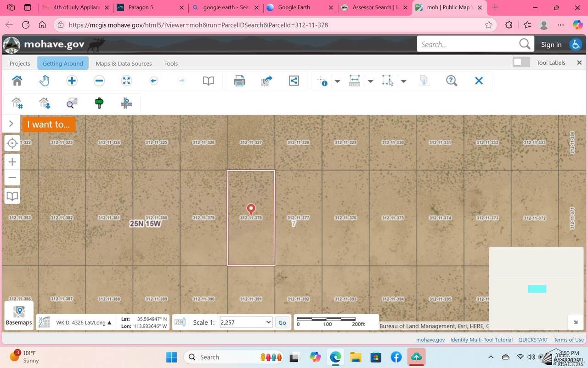Click the Zoom In plus toolbar icon
This screenshot has height=368, width=588.
(72, 81)
